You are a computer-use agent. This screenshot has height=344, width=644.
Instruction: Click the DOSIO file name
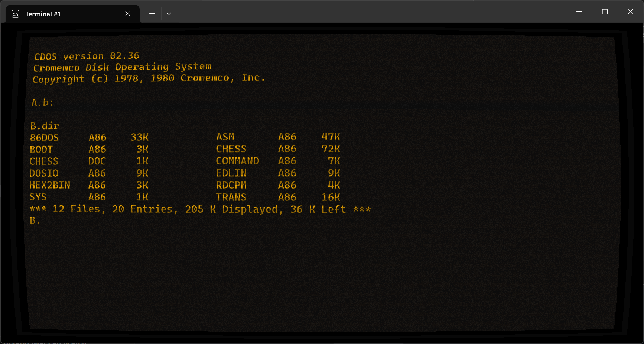click(x=44, y=173)
